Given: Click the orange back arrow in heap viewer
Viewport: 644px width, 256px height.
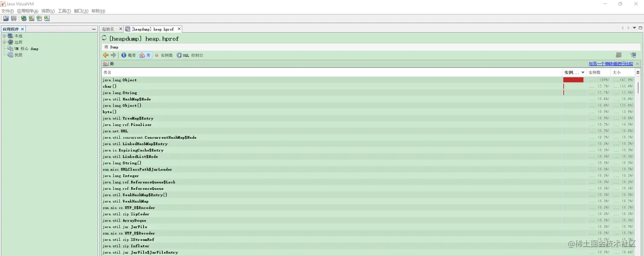Looking at the screenshot, I should [106, 55].
